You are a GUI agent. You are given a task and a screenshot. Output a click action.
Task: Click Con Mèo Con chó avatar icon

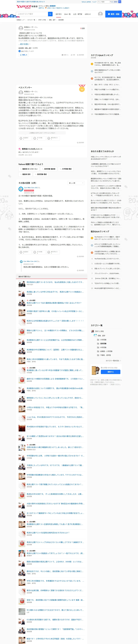click(21, 189)
